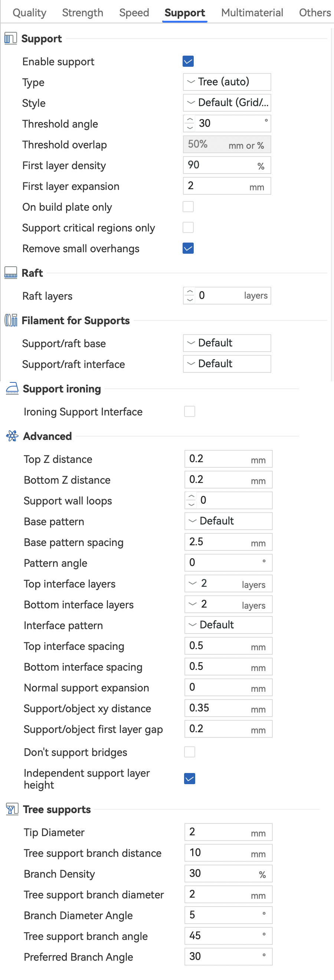The width and height of the screenshot is (334, 980).
Task: Open the Base pattern dropdown
Action: [x=228, y=521]
